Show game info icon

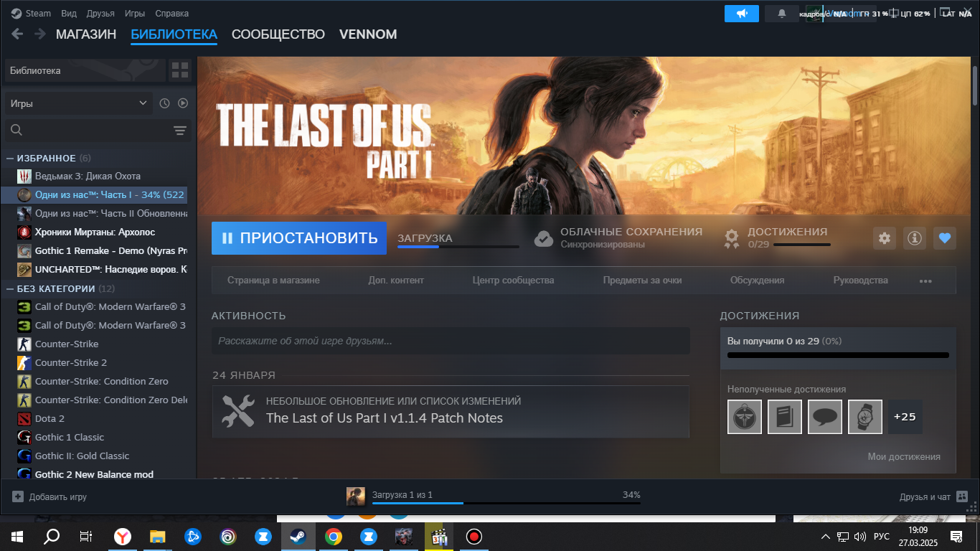point(915,238)
